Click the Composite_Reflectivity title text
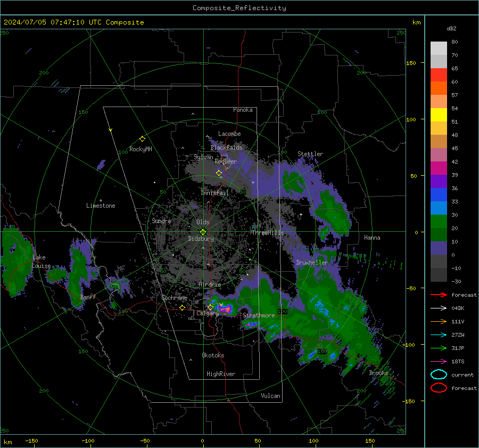The image size is (479, 448). pyautogui.click(x=240, y=8)
